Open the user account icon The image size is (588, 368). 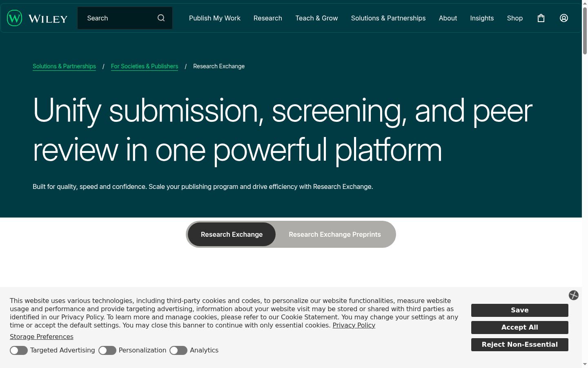tap(564, 18)
